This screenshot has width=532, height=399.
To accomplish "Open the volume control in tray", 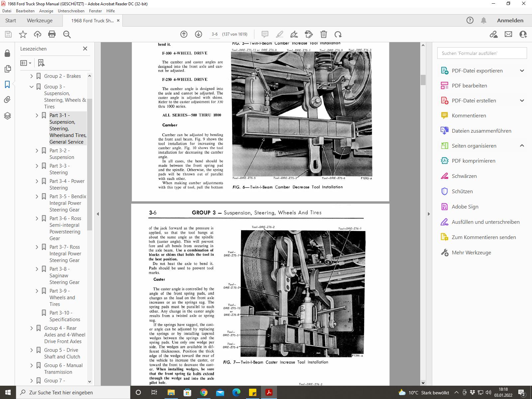I will coord(488,392).
